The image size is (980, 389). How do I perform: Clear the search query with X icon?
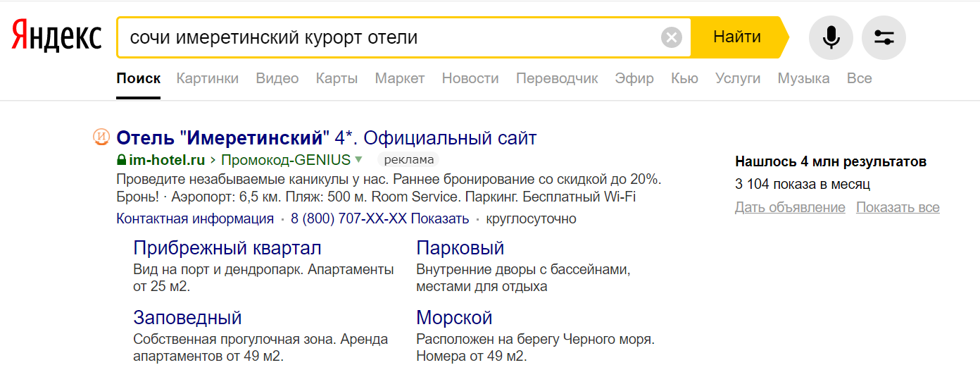pos(672,37)
